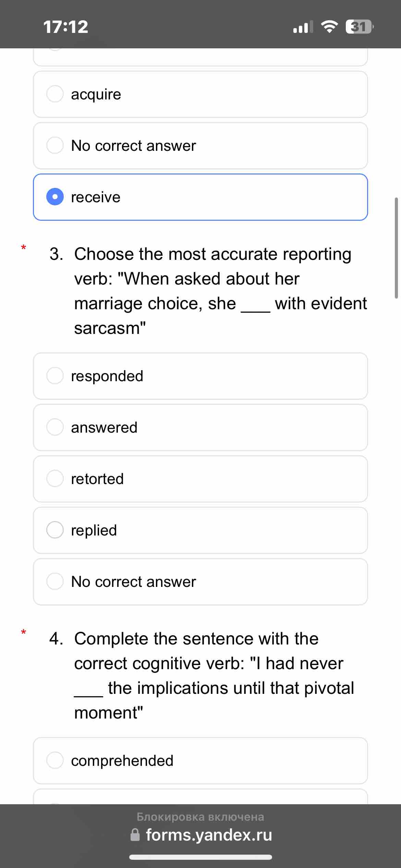This screenshot has height=868, width=401.
Task: Tap the home indicator bar
Action: pyautogui.click(x=200, y=857)
